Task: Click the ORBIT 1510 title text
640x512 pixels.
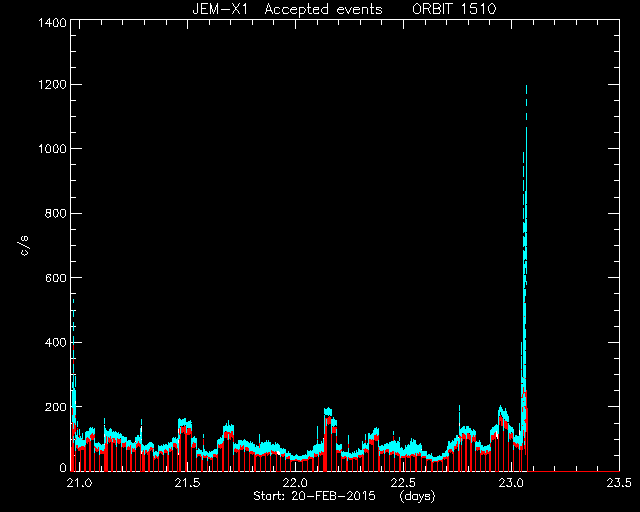Action: pyautogui.click(x=454, y=9)
